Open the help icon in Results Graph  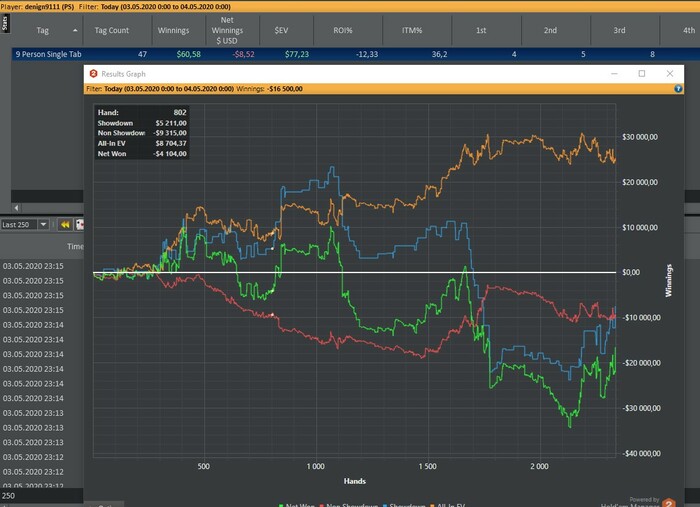tap(678, 89)
